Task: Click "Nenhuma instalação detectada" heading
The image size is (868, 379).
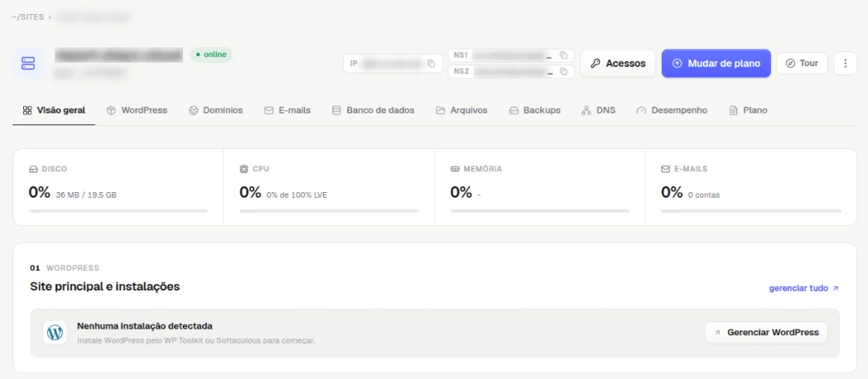Action: (144, 326)
